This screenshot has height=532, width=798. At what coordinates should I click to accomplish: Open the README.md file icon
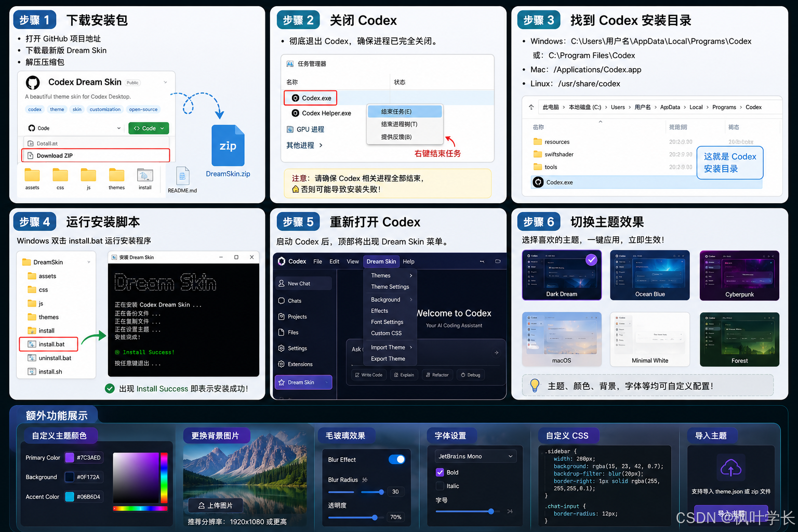[182, 176]
